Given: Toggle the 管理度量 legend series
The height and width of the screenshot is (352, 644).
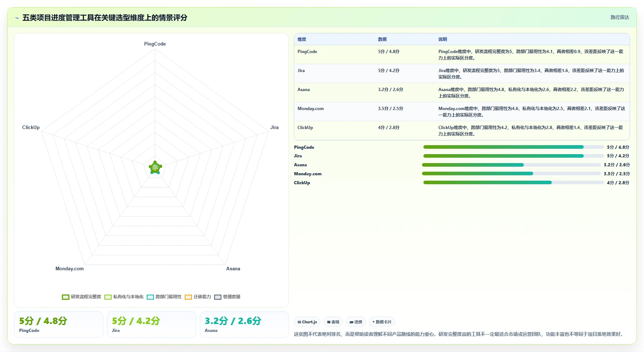Looking at the screenshot, I should 227,297.
